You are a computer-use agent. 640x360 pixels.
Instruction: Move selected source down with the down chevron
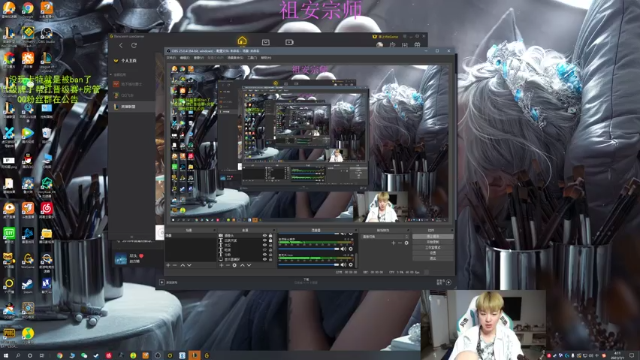click(x=249, y=265)
